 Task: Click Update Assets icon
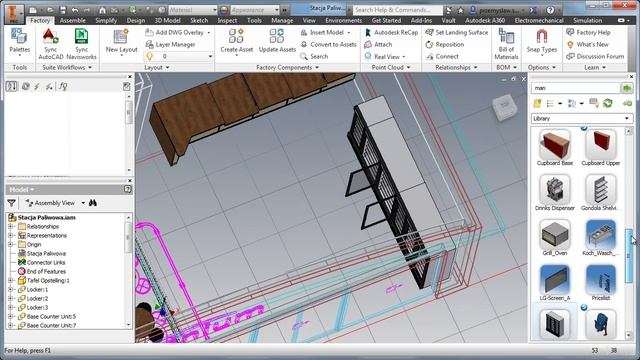[x=277, y=36]
